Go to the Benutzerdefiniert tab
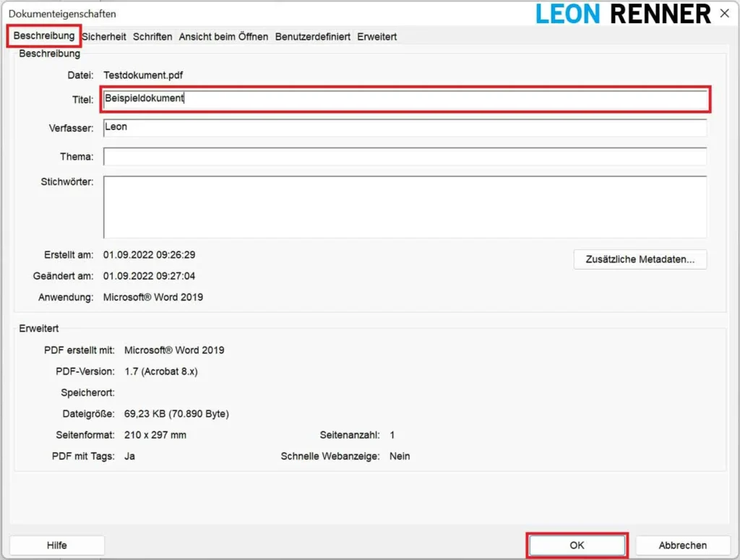The height and width of the screenshot is (560, 740). click(x=312, y=36)
